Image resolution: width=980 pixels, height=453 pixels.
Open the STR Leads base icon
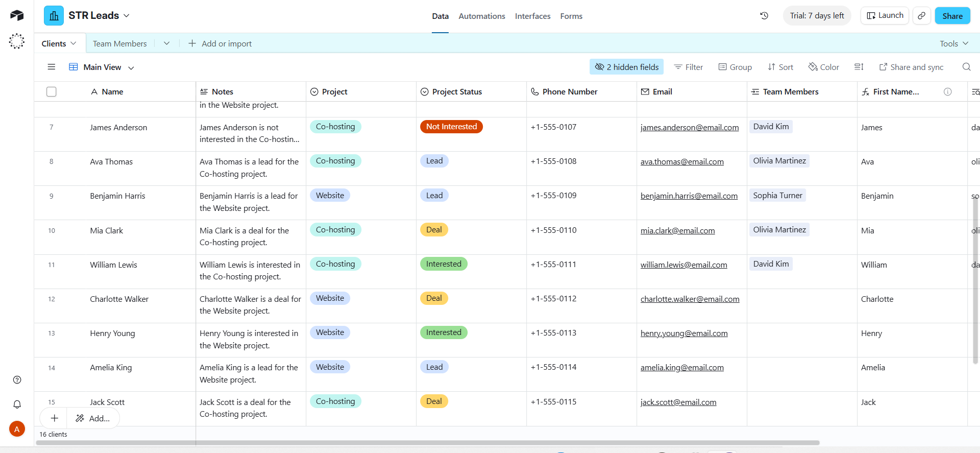54,16
